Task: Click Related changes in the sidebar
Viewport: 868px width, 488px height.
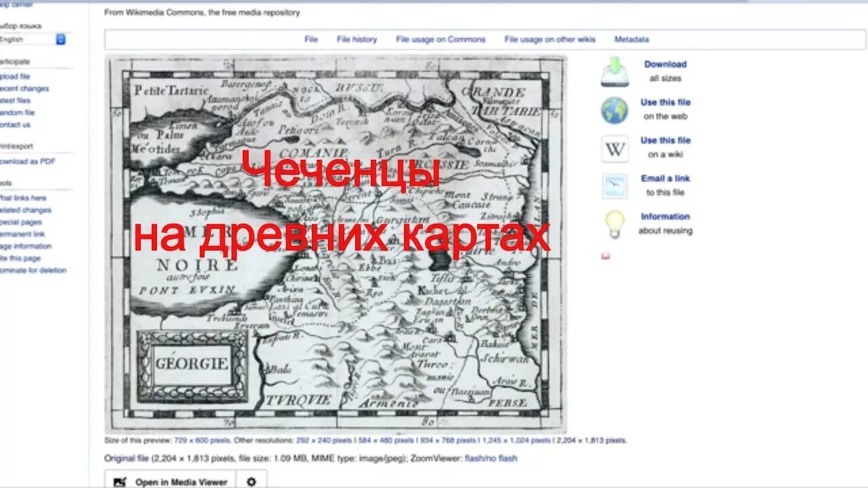Action: (26, 210)
